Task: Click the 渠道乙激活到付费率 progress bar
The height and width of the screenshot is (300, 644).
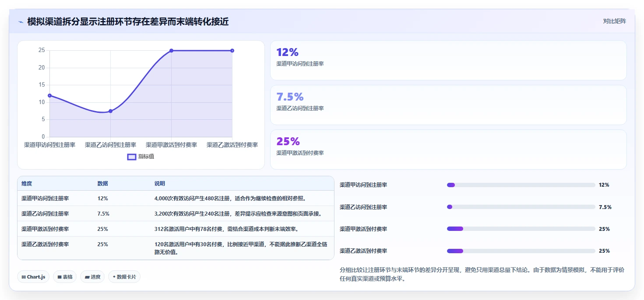Action: (x=521, y=251)
